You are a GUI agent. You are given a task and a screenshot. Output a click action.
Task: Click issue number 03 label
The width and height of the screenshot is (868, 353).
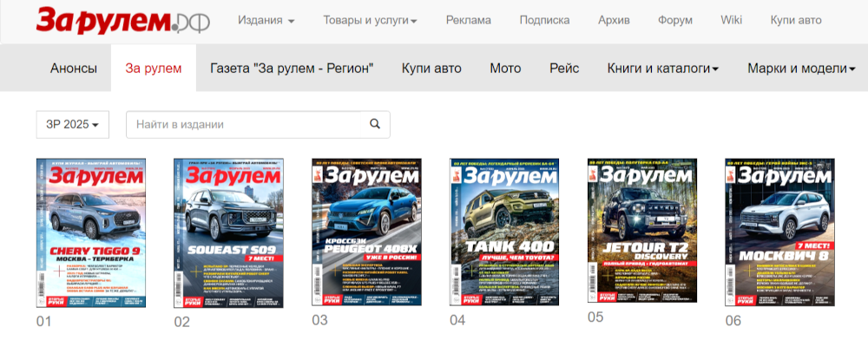pyautogui.click(x=319, y=320)
